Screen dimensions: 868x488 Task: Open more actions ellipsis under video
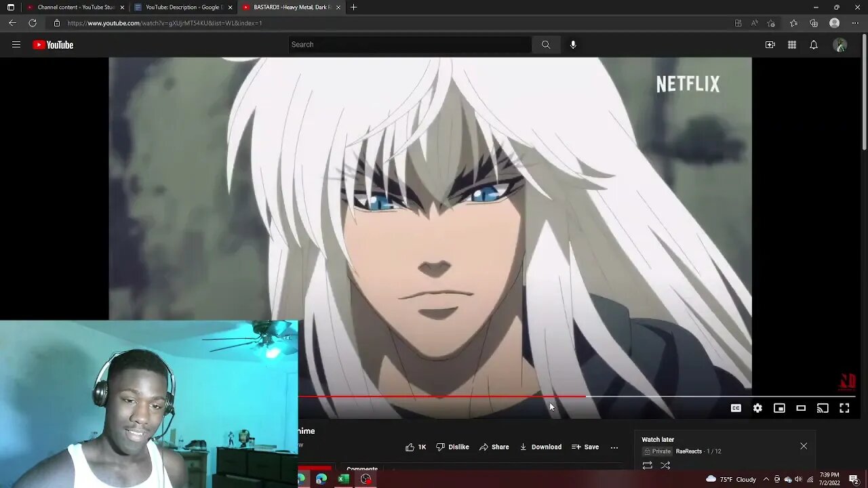pyautogui.click(x=614, y=447)
